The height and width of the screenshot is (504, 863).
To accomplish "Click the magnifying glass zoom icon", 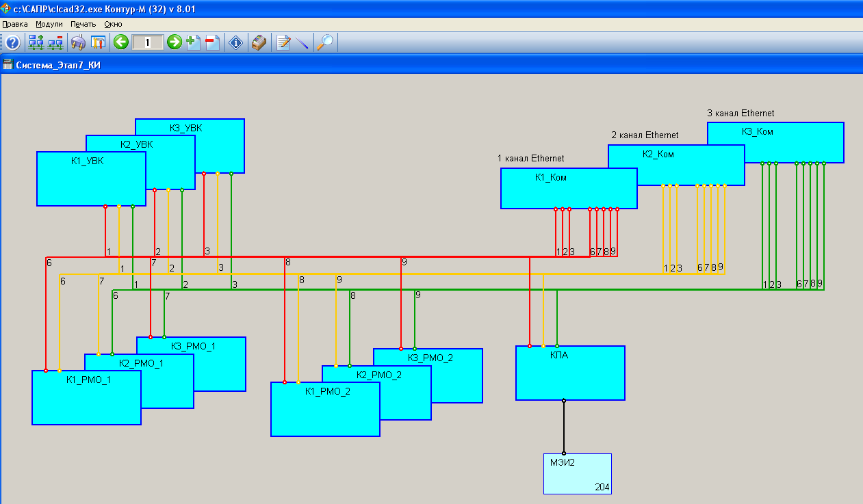I will pos(326,42).
